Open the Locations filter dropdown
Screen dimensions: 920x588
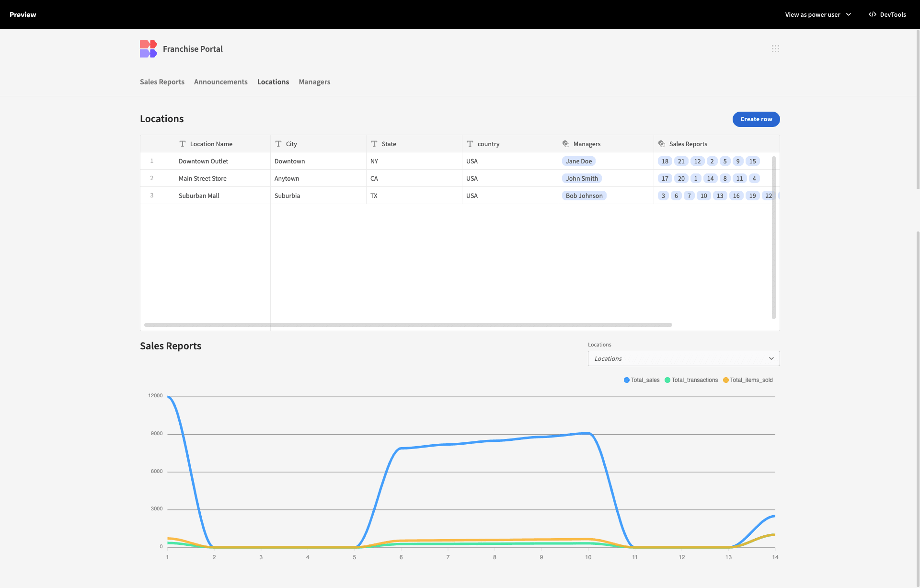tap(684, 358)
